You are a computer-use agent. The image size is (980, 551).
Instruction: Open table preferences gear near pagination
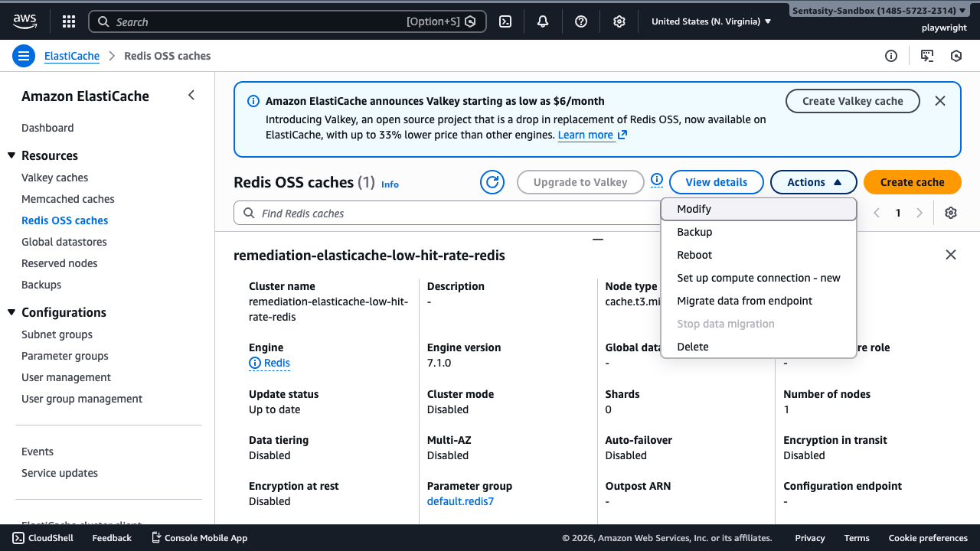pos(950,212)
